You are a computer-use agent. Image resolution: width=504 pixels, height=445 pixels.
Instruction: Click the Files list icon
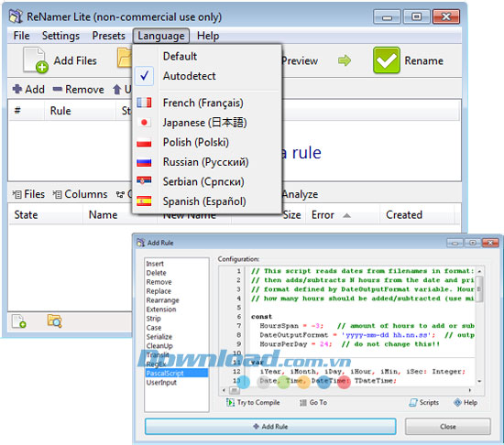[16, 194]
